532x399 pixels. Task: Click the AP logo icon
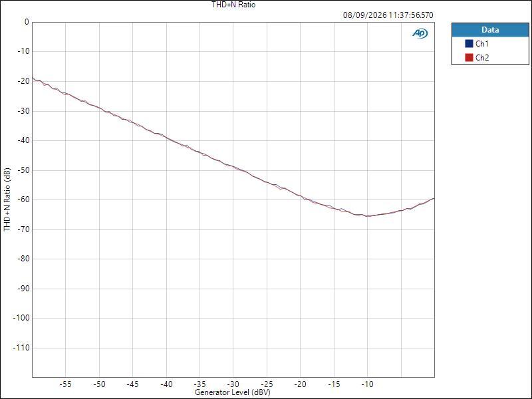tap(420, 33)
